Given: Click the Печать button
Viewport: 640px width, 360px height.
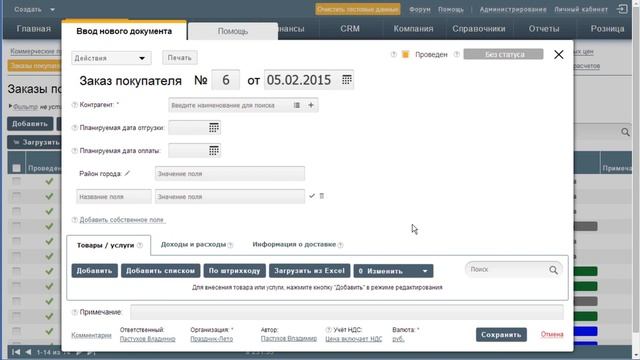Looking at the screenshot, I should pyautogui.click(x=180, y=58).
